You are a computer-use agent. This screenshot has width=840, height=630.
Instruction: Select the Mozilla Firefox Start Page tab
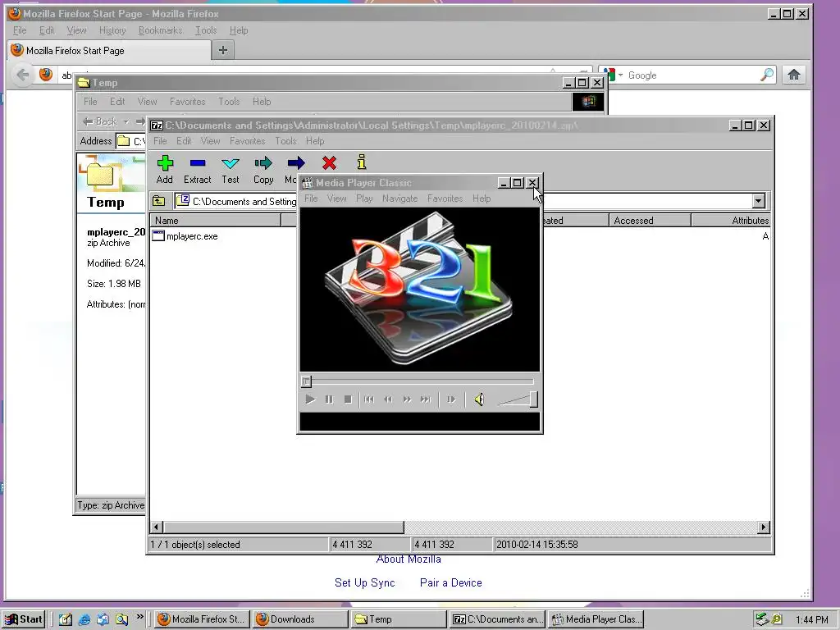click(x=109, y=50)
